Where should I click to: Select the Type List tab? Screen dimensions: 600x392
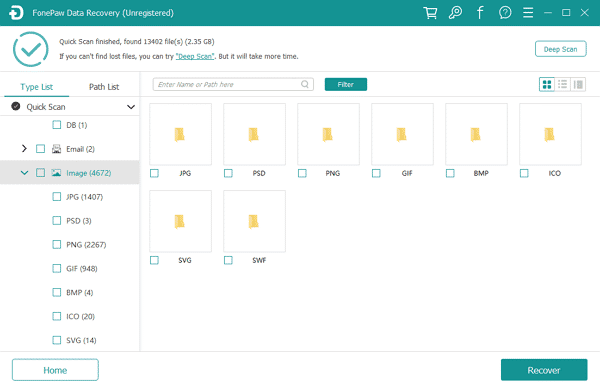[36, 87]
